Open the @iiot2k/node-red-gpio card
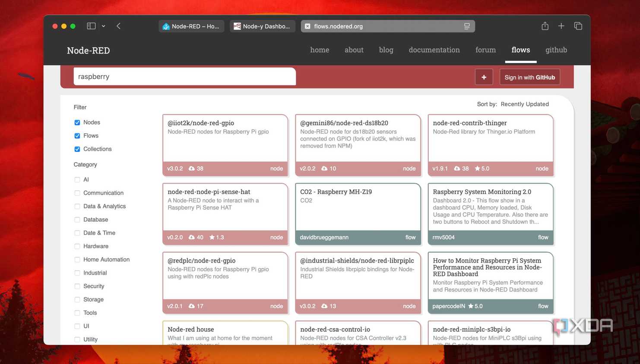Image resolution: width=640 pixels, height=364 pixels. tap(225, 145)
